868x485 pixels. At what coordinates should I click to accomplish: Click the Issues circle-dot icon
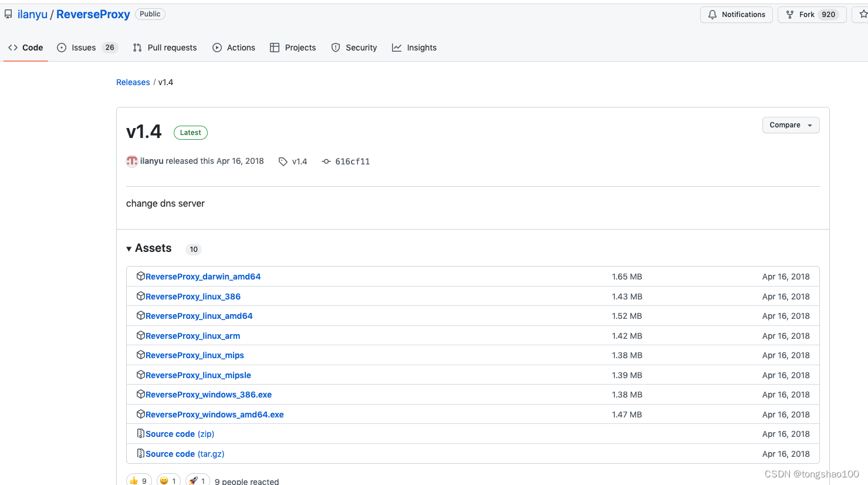point(62,48)
